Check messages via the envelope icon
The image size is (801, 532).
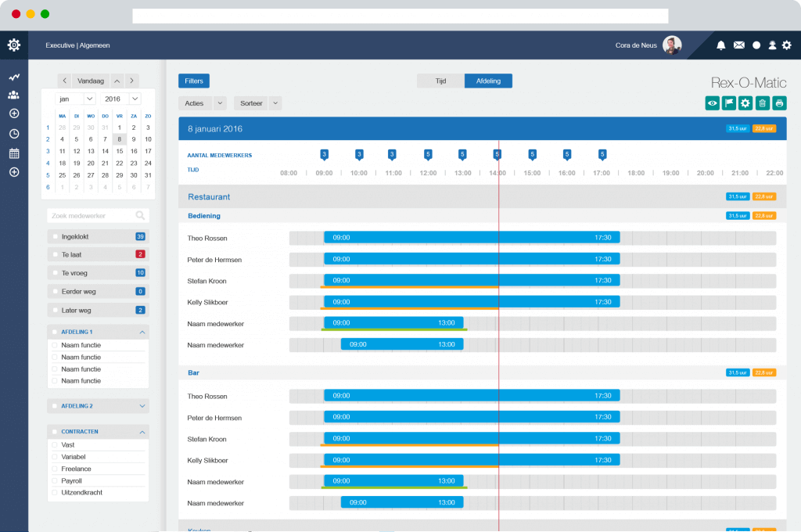click(x=738, y=45)
